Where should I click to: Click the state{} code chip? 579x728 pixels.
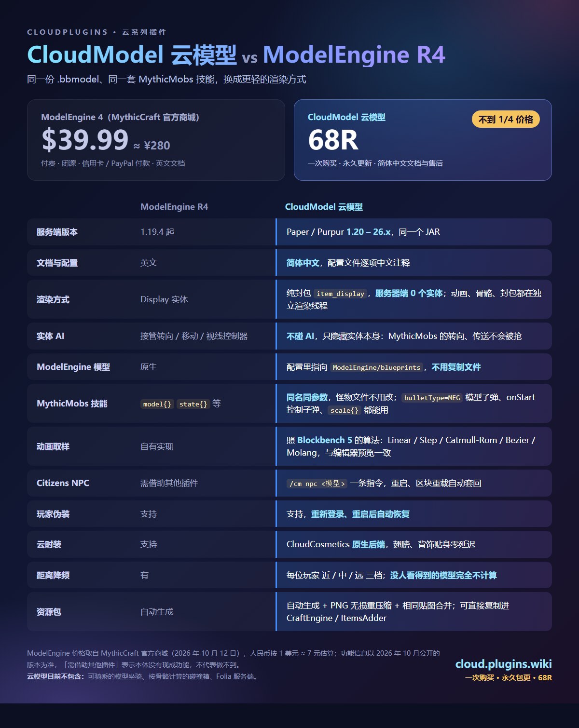[193, 404]
